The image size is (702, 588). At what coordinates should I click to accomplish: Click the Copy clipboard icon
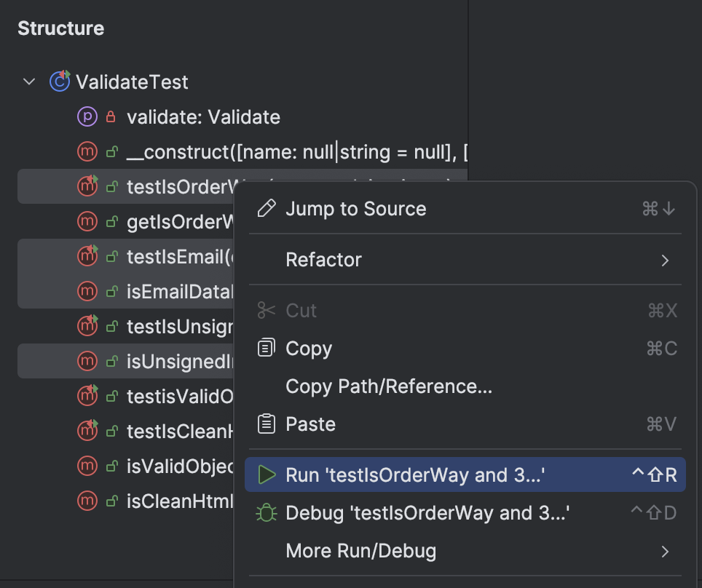click(x=267, y=348)
